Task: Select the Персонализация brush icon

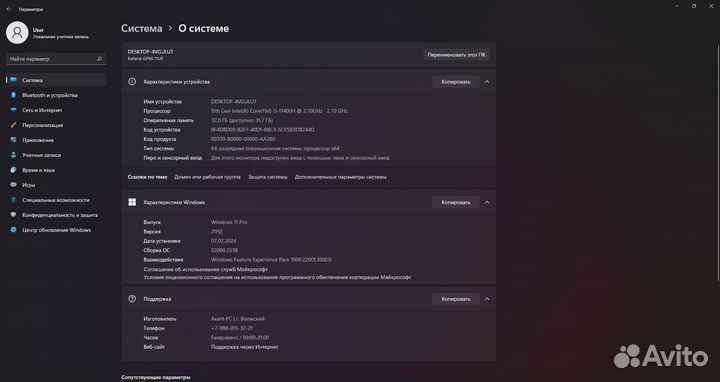Action: [14, 125]
